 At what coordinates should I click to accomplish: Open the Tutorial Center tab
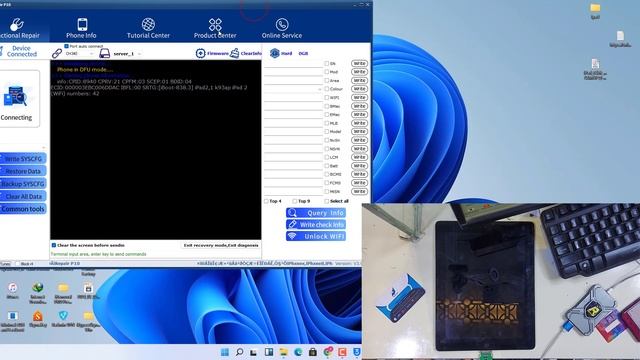148,29
